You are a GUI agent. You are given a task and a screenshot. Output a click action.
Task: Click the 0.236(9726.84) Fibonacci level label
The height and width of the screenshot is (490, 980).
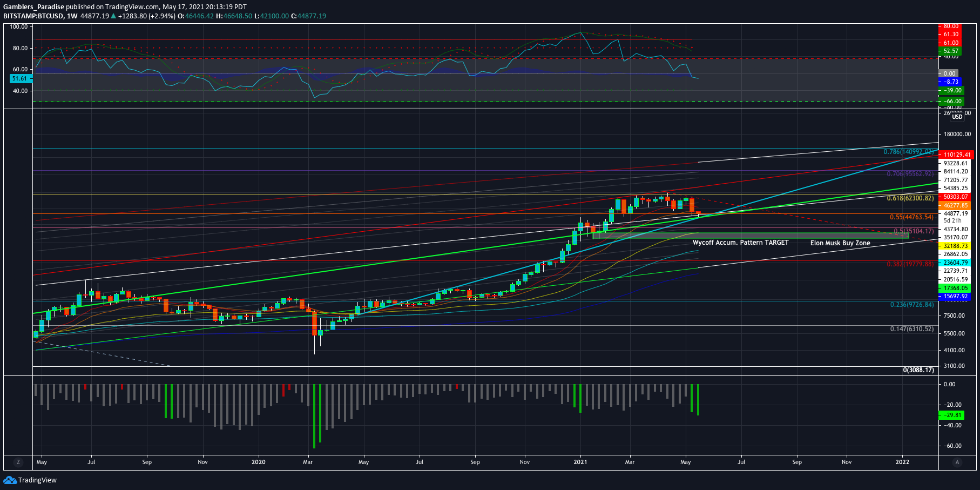coord(911,305)
